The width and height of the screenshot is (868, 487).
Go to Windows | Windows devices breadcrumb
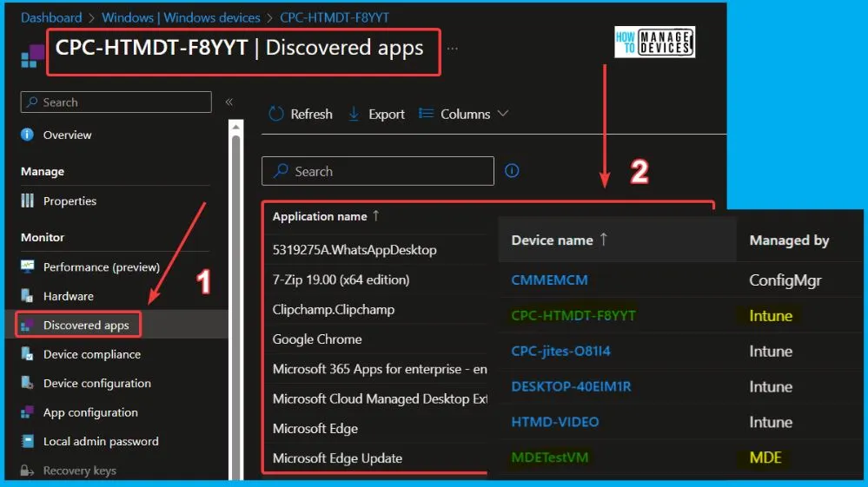point(181,17)
